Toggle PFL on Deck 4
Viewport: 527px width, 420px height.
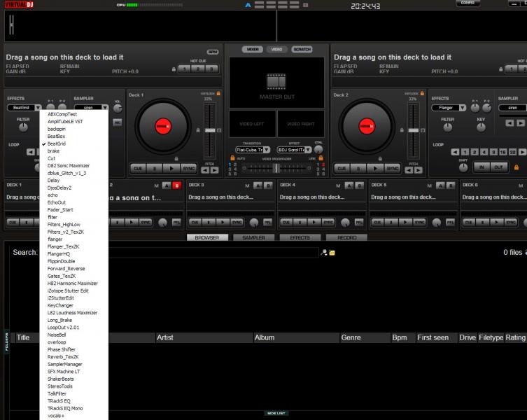click(358, 222)
